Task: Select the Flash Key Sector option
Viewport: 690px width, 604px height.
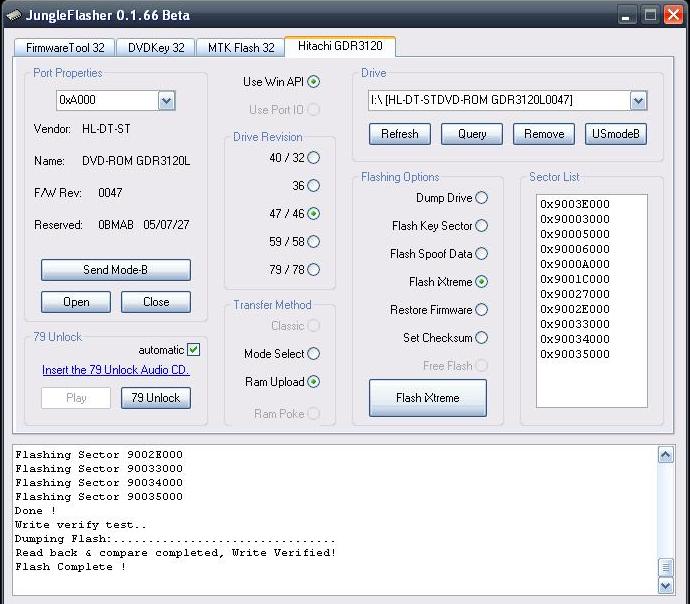Action: point(481,226)
